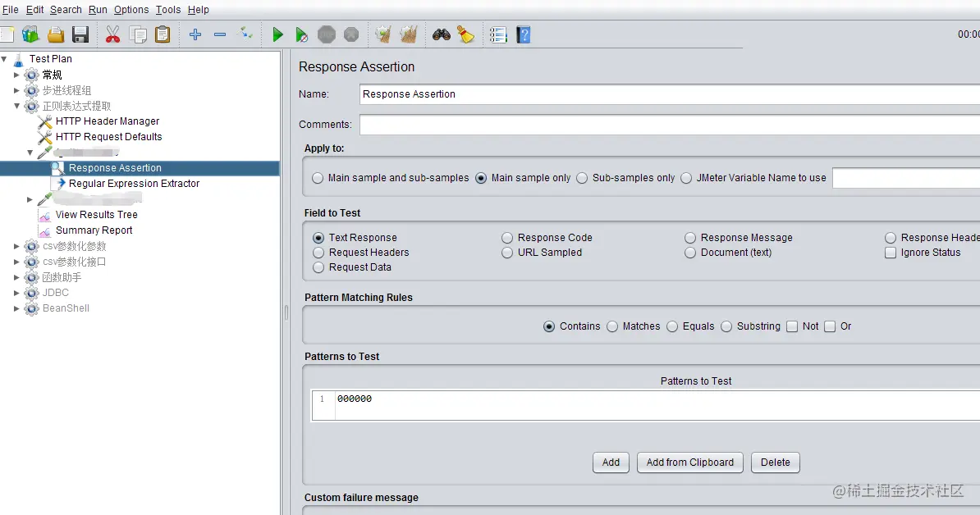Click the Paste clipboard icon
The image size is (980, 515).
coord(163,35)
